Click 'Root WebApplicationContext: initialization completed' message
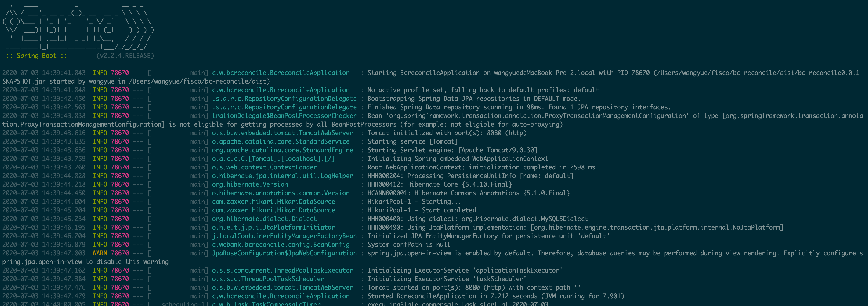This screenshot has width=868, height=306. (481, 167)
